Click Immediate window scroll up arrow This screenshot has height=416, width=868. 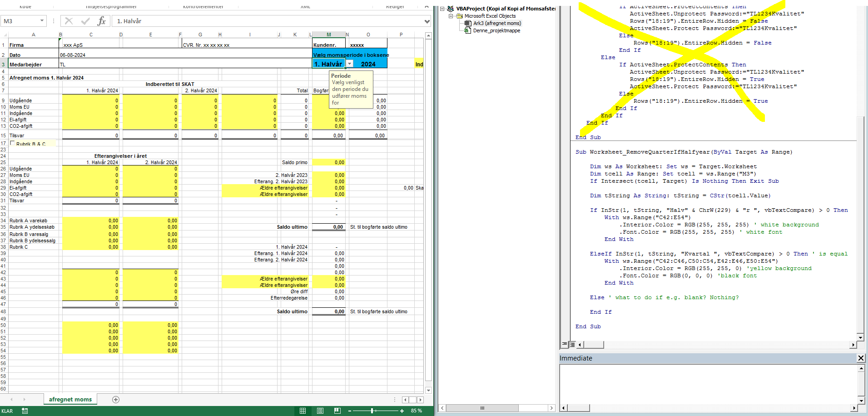click(x=861, y=368)
